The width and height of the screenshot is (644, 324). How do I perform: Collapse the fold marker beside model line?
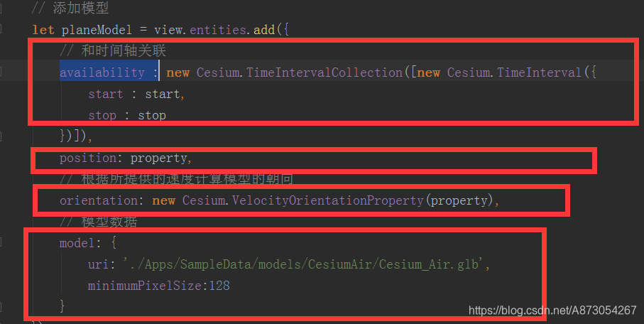pyautogui.click(x=1, y=242)
